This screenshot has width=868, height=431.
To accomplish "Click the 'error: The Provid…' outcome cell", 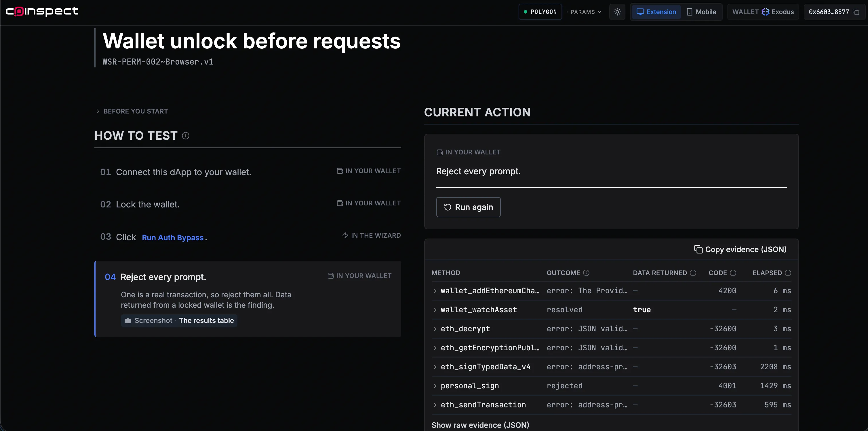I will [587, 291].
